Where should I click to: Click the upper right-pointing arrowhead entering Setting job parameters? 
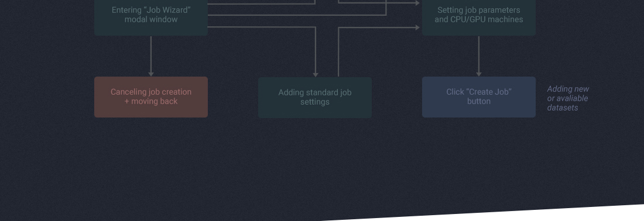pyautogui.click(x=417, y=3)
